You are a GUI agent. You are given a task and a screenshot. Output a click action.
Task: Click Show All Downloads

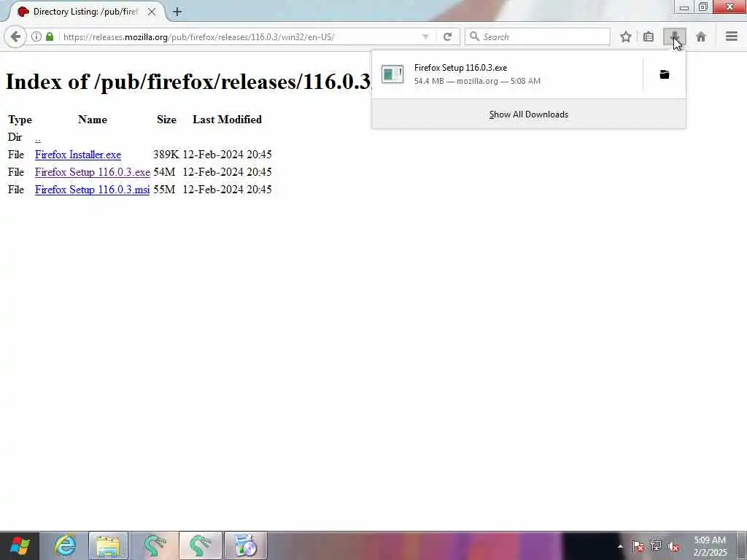click(x=529, y=114)
